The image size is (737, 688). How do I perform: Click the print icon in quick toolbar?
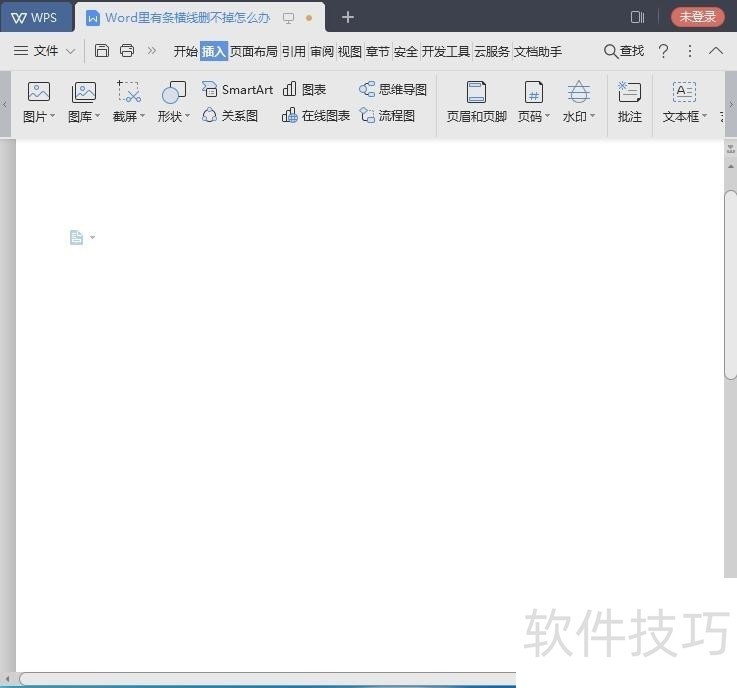[127, 50]
